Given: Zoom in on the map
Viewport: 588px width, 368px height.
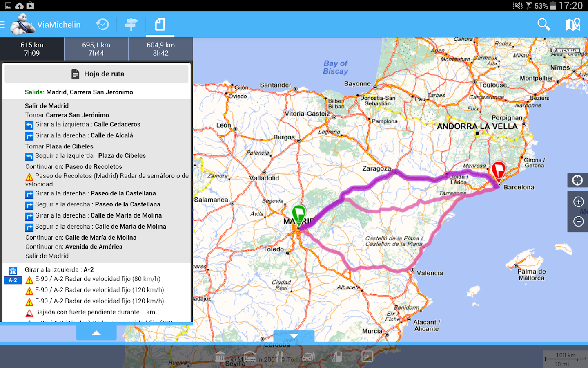Looking at the screenshot, I should pos(578,202).
